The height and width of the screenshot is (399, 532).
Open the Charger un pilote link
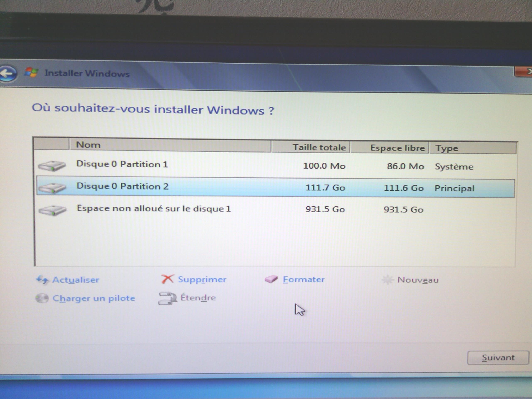point(94,298)
